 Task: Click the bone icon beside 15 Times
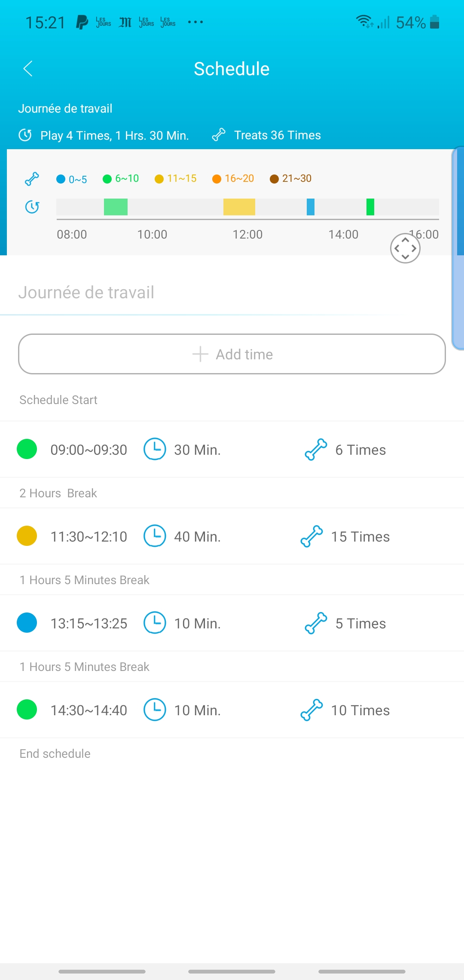click(x=311, y=536)
